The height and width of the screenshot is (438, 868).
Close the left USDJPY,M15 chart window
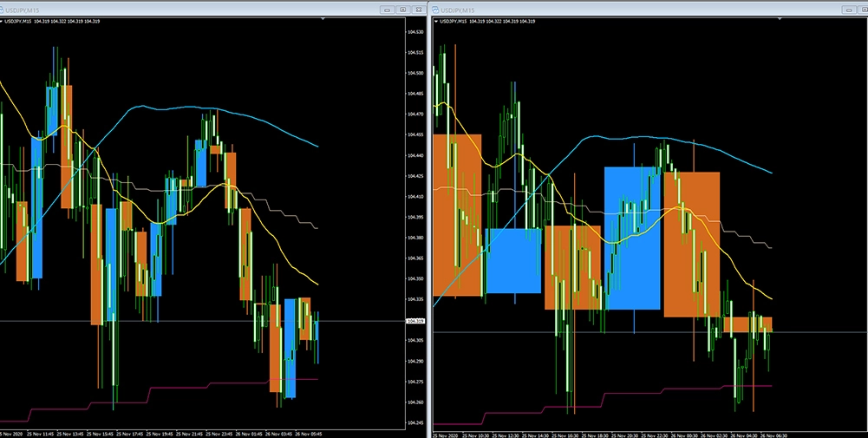(x=420, y=10)
